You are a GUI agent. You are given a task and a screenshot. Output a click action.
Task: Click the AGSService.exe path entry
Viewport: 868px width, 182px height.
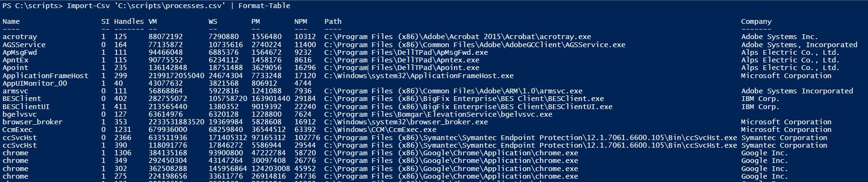tap(475, 45)
